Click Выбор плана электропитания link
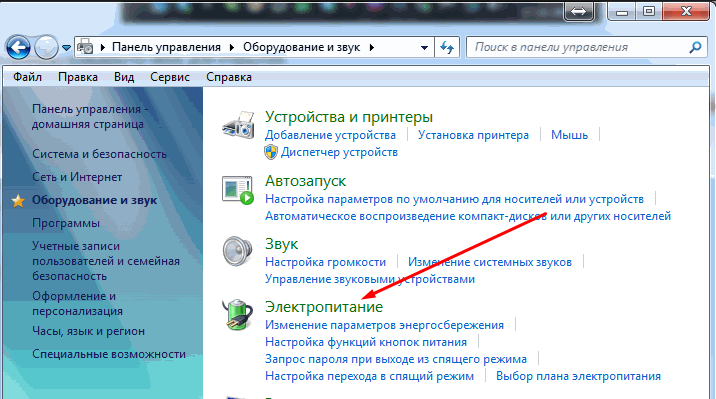This screenshot has width=716, height=399. (x=579, y=376)
